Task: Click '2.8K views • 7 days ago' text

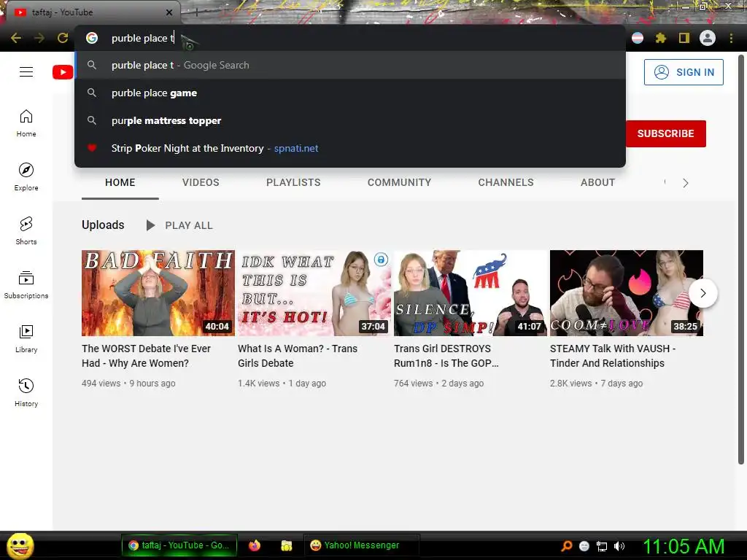Action: tap(597, 384)
